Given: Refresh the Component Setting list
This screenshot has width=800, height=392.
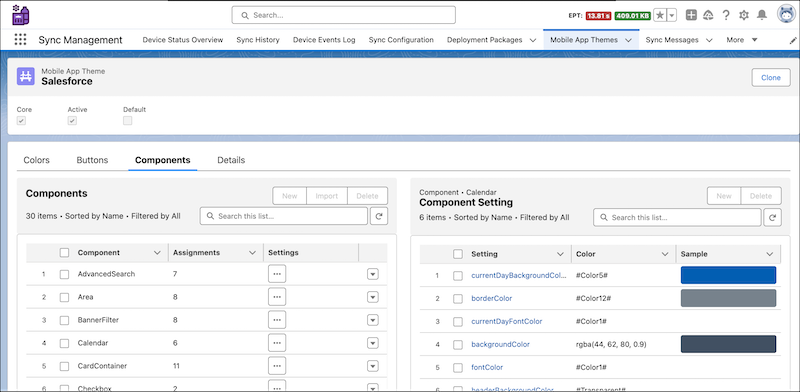Looking at the screenshot, I should (x=772, y=217).
